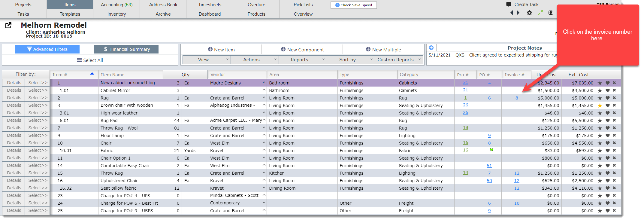Viewport: 644px width, 220px height.
Task: Heart the Floor Lamp row
Action: pos(607,136)
